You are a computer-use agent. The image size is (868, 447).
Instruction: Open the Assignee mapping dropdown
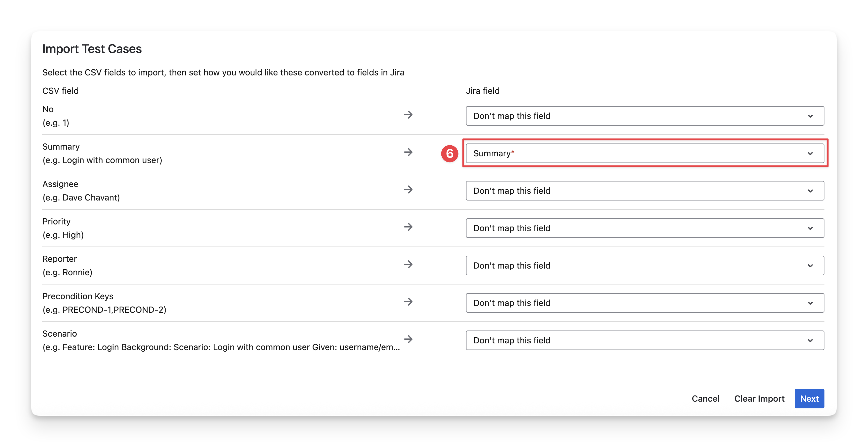[x=645, y=191]
